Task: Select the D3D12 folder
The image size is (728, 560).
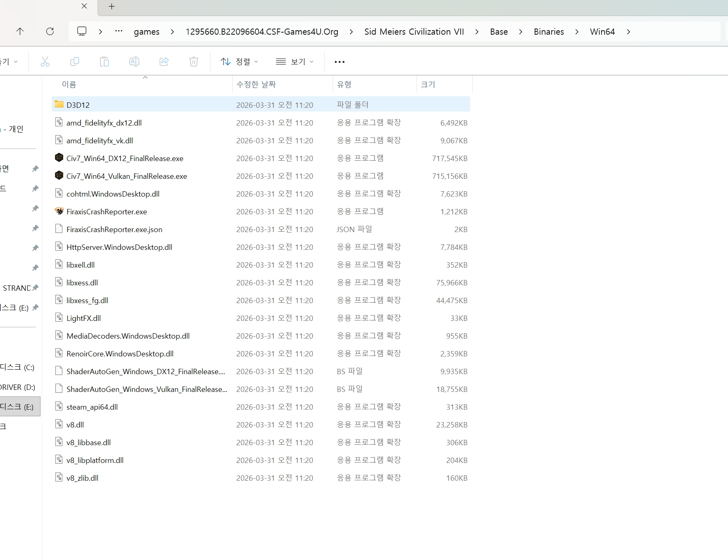Action: 78,105
